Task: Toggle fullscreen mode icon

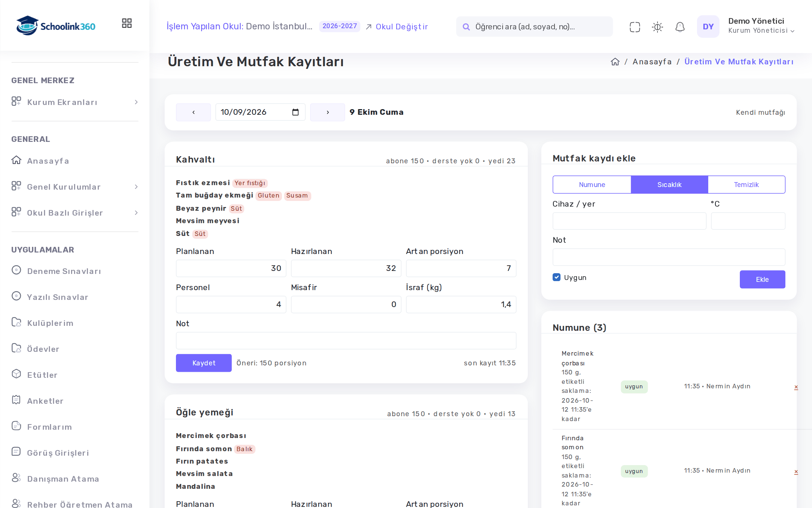Action: [x=635, y=27]
